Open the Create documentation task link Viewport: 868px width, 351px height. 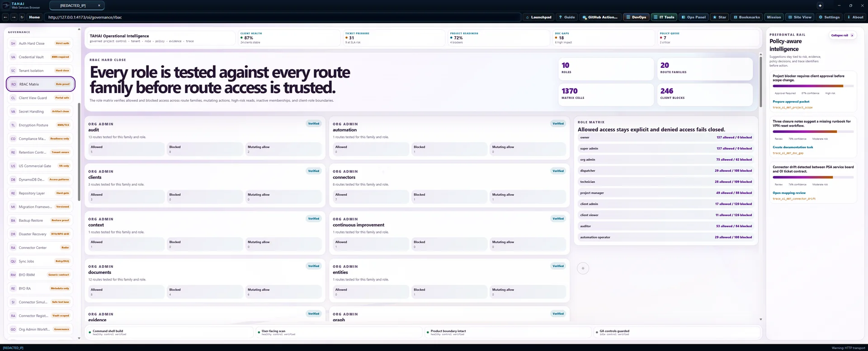pyautogui.click(x=793, y=147)
